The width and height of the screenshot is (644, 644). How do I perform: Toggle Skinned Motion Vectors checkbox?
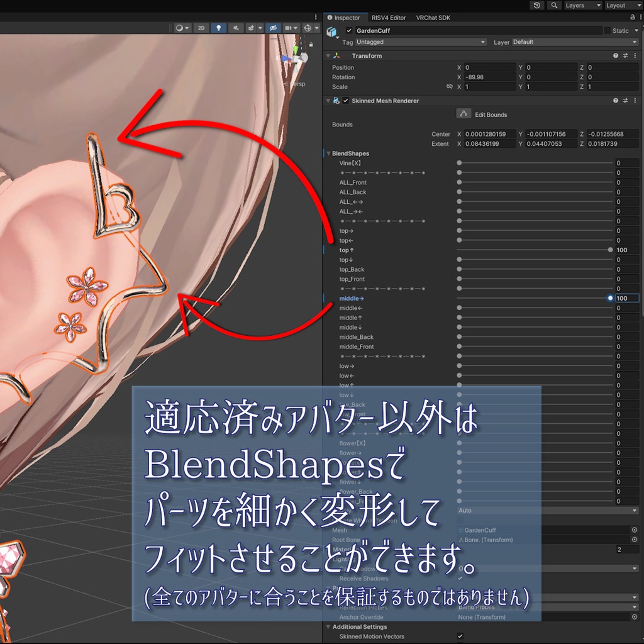point(460,636)
